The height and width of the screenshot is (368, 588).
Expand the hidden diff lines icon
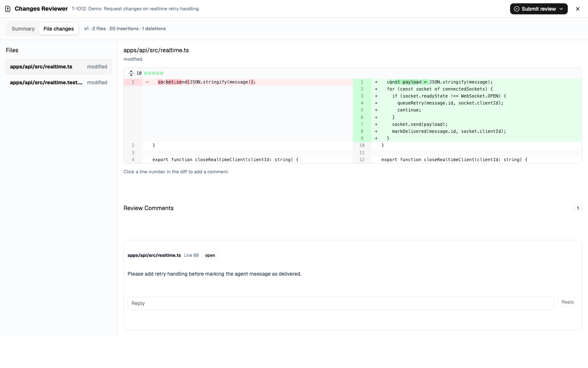pos(131,73)
